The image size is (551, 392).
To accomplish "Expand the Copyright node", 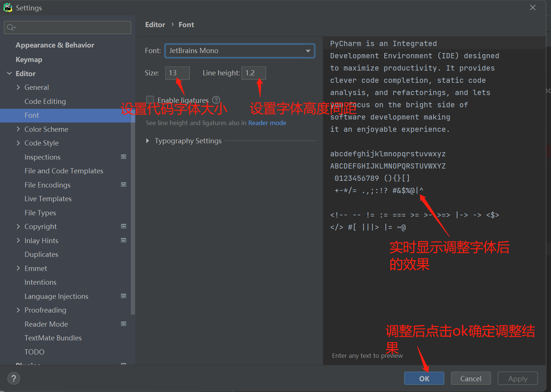I will tap(18, 226).
